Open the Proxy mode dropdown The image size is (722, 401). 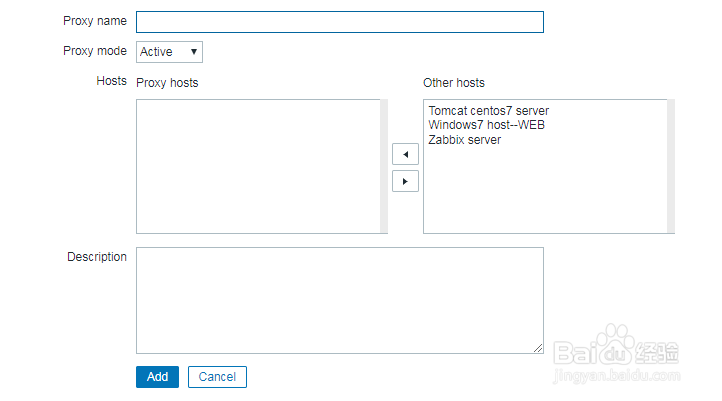(x=169, y=52)
